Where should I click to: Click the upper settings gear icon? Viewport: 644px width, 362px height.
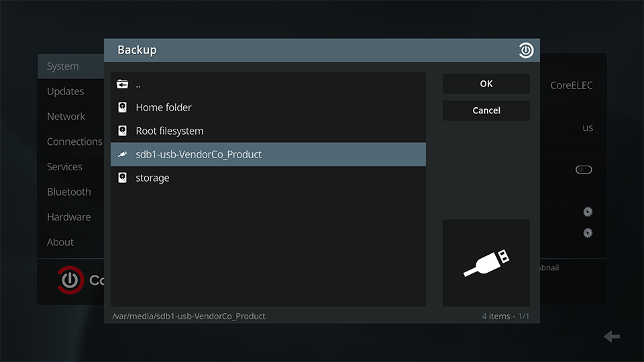(x=588, y=212)
